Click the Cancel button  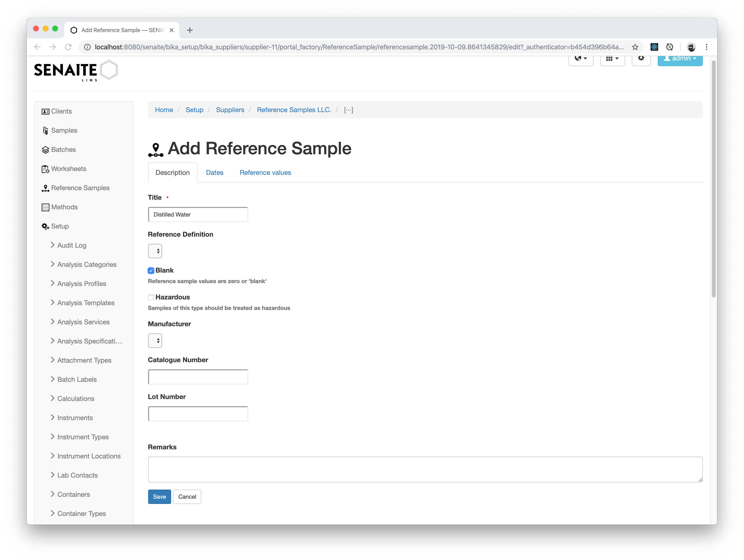[187, 497]
